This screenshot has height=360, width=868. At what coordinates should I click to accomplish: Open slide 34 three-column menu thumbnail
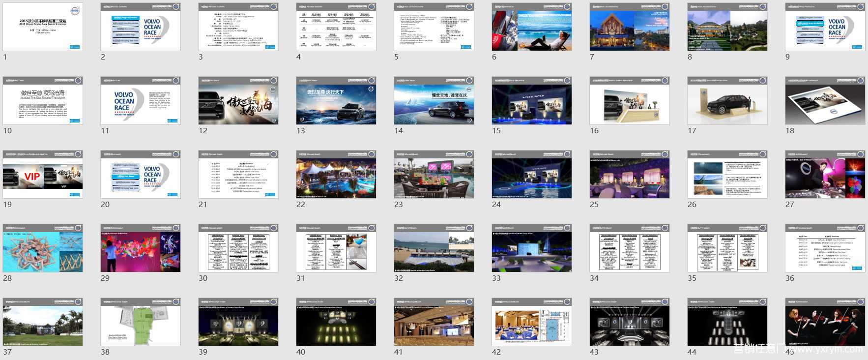tap(630, 248)
